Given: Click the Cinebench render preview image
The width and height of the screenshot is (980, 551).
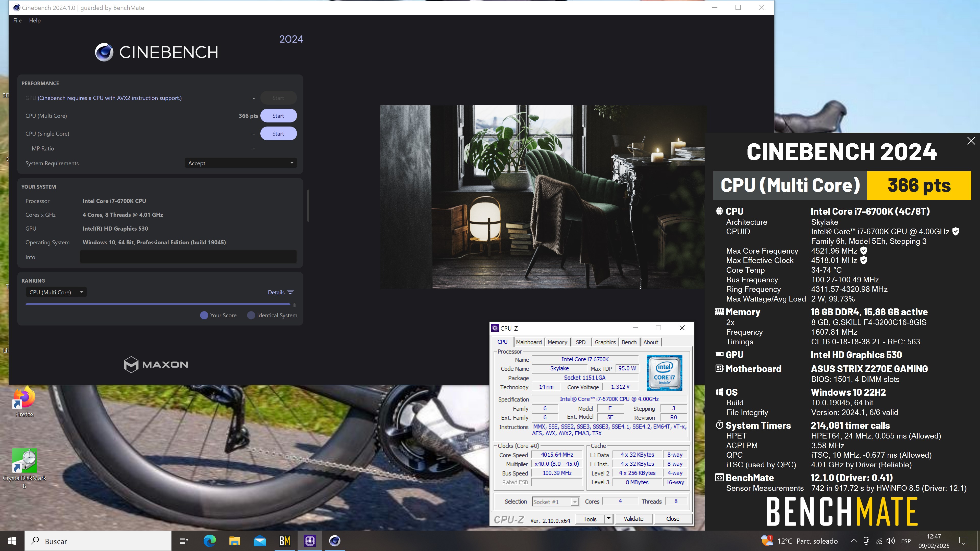Looking at the screenshot, I should tap(542, 197).
